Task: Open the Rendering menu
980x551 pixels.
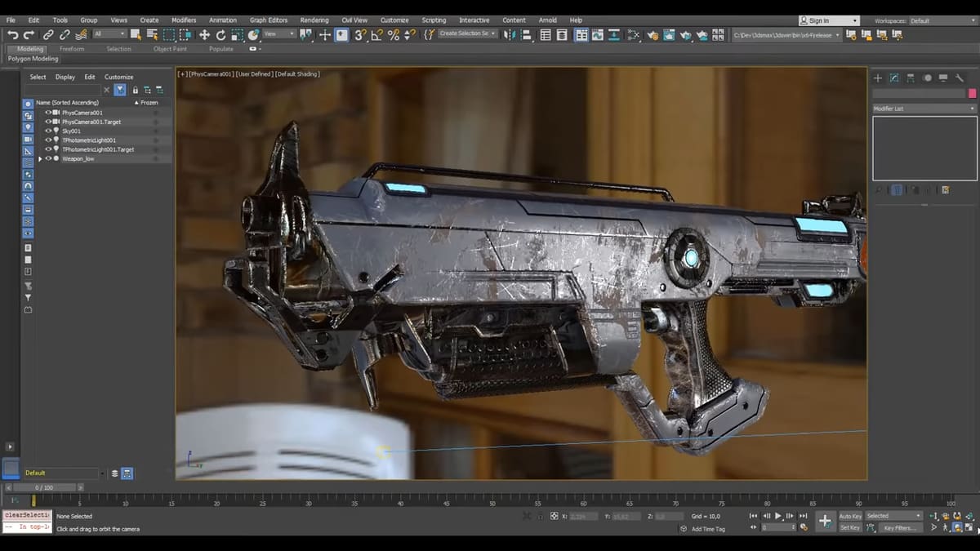Action: 314,20
